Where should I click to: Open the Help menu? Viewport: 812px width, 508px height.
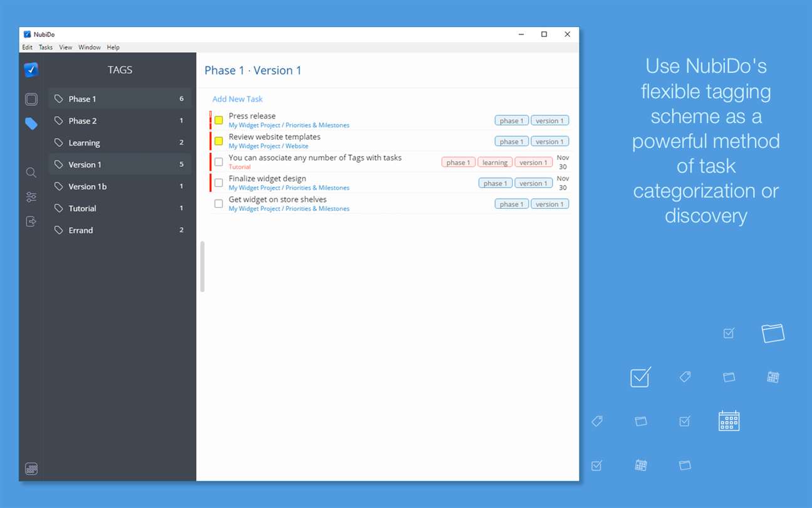point(113,47)
